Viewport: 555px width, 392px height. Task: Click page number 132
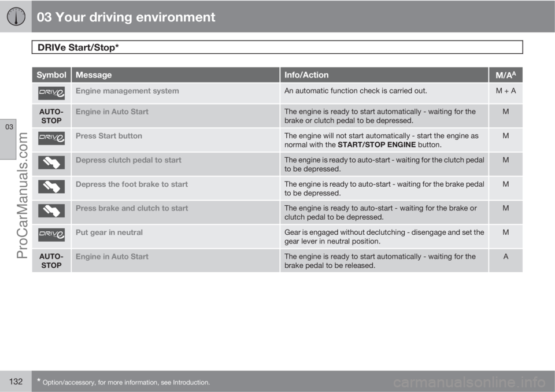point(16,382)
